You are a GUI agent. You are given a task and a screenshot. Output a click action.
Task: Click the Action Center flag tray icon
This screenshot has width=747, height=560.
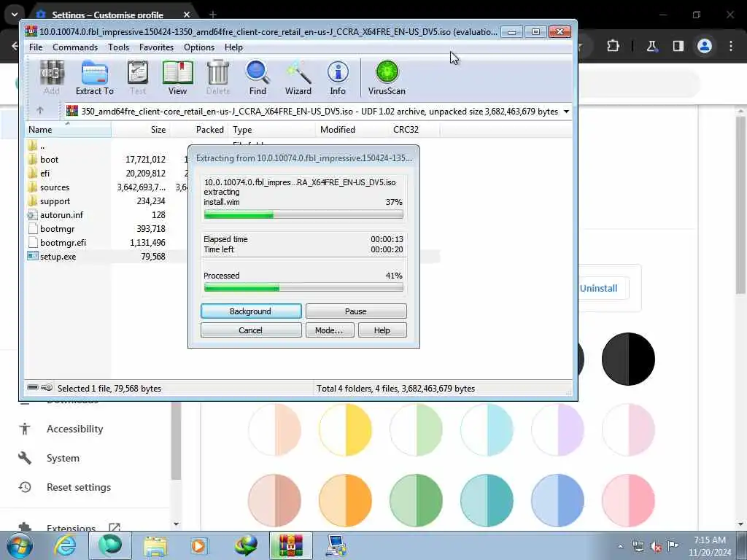[673, 546]
